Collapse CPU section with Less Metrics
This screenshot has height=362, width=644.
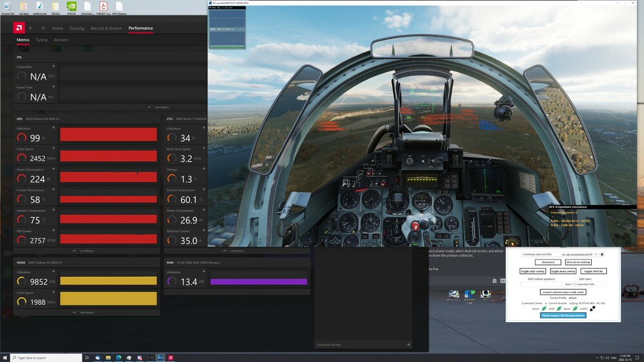pos(233,251)
